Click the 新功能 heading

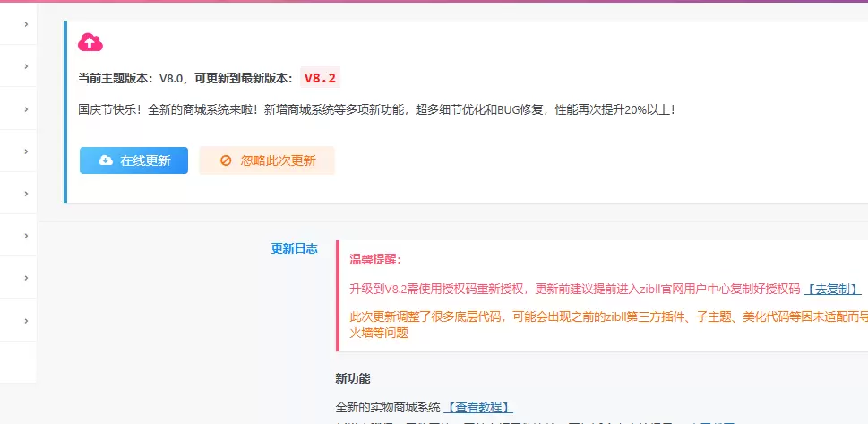coord(353,379)
